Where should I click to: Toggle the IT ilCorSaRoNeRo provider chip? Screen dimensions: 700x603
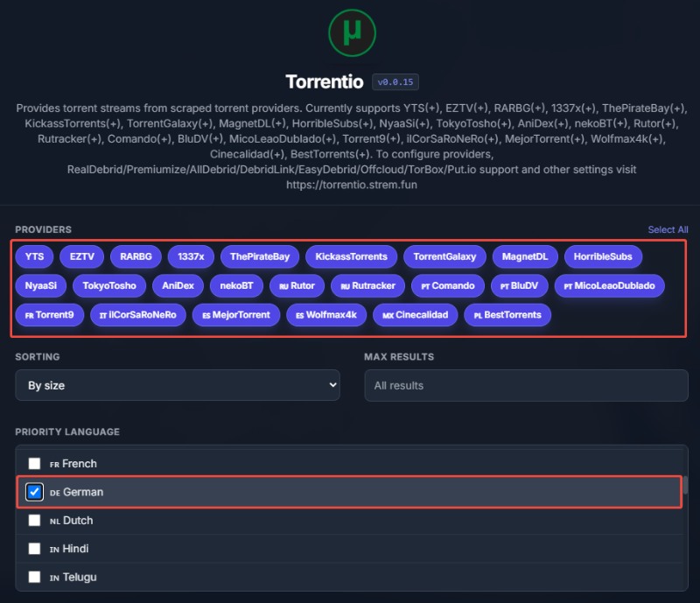(x=138, y=315)
